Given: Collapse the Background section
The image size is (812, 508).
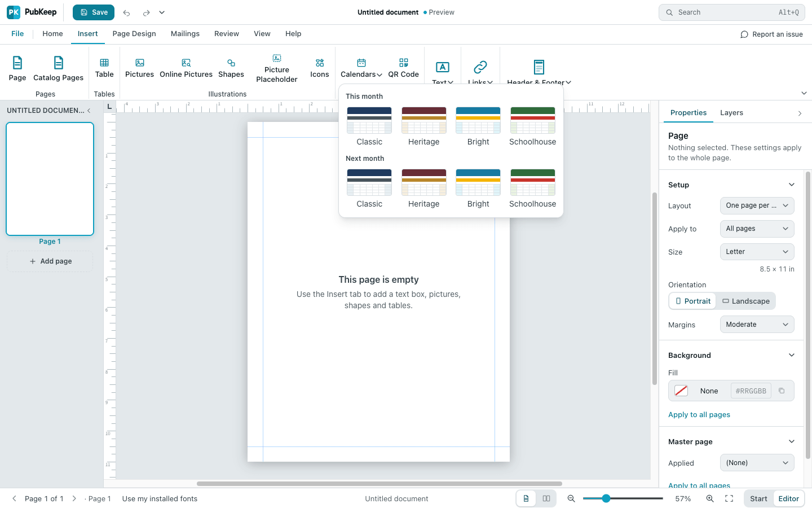Looking at the screenshot, I should 792,355.
